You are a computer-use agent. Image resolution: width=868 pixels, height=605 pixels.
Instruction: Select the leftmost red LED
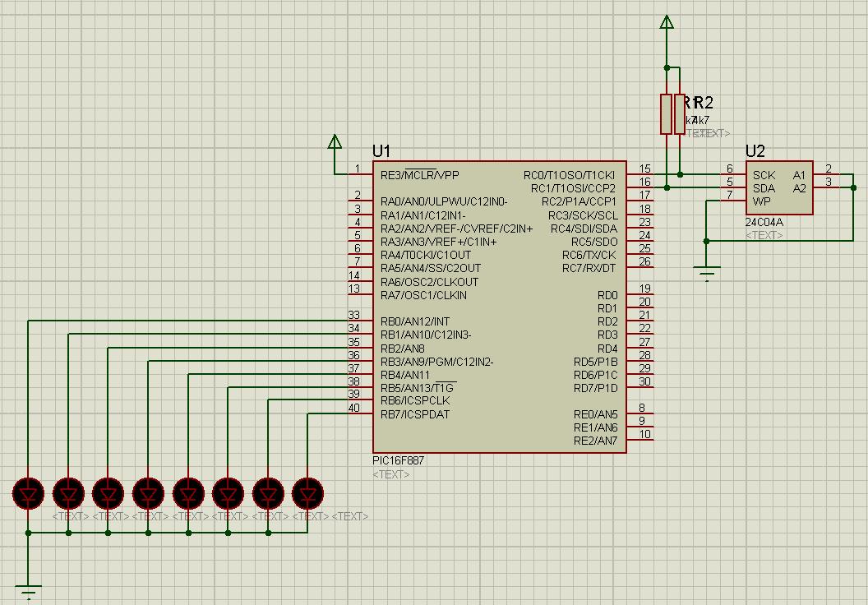click(29, 493)
